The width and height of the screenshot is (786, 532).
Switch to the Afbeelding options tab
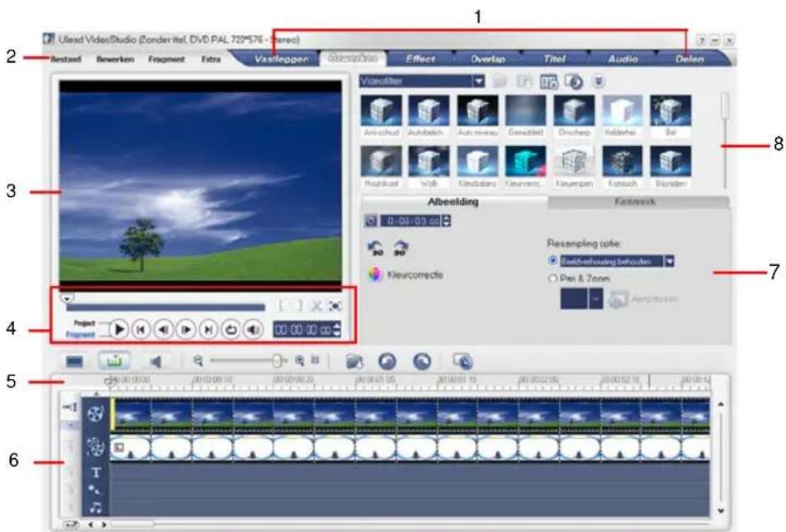[x=453, y=202]
